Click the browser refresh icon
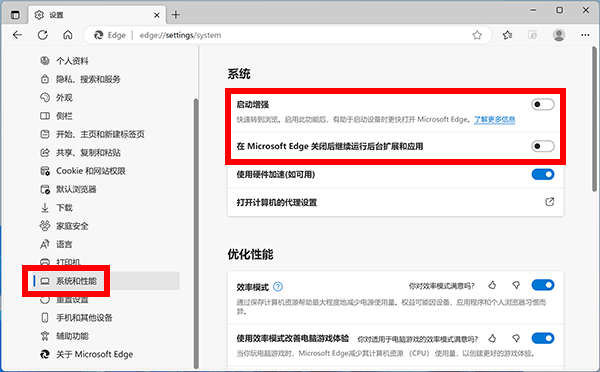Screen dimensions: 600x372 click(43, 35)
